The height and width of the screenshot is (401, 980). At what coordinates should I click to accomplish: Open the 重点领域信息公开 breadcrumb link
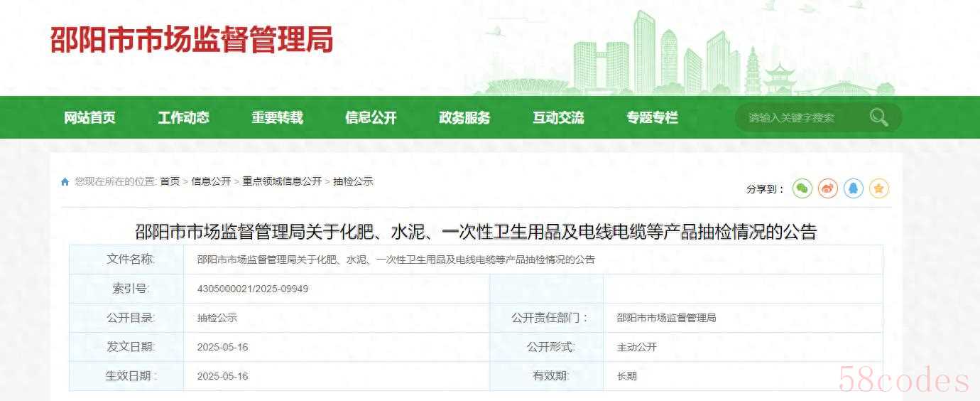coord(282,181)
